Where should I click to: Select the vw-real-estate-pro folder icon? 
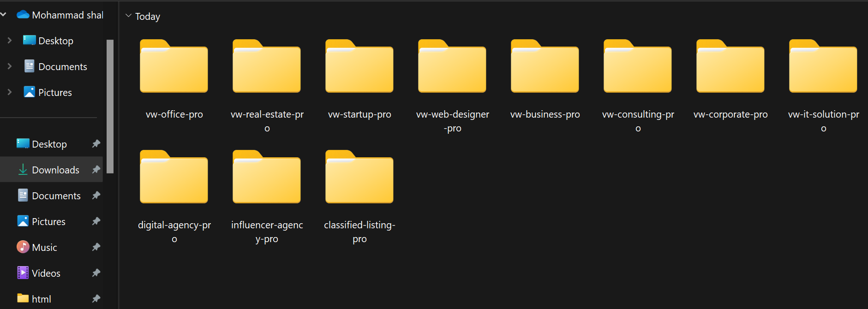267,67
